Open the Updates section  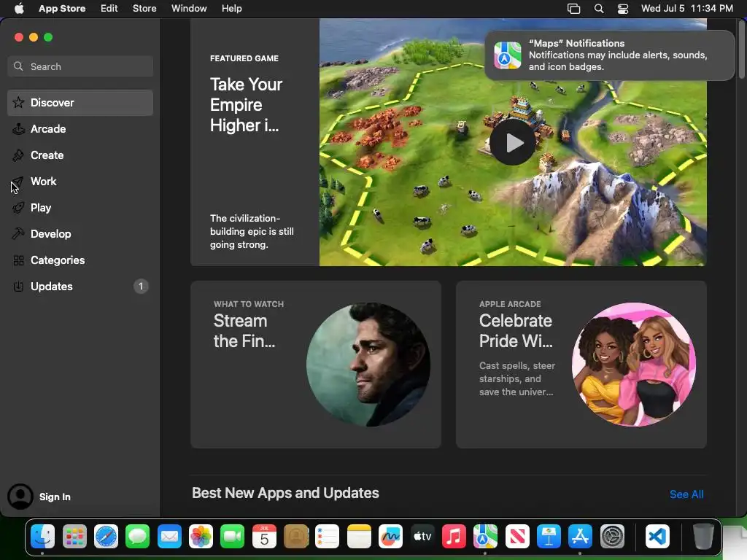(80, 286)
